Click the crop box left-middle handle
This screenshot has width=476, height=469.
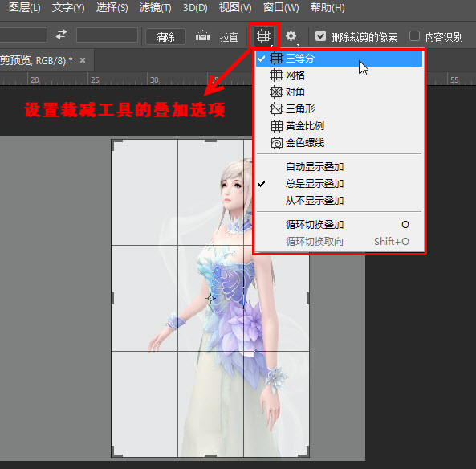tap(112, 298)
